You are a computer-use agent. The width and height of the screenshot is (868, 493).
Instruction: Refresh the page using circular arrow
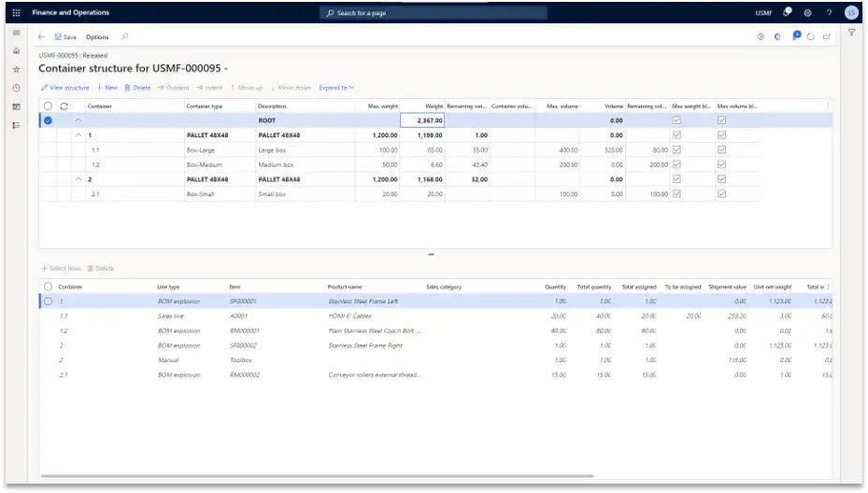coord(810,36)
